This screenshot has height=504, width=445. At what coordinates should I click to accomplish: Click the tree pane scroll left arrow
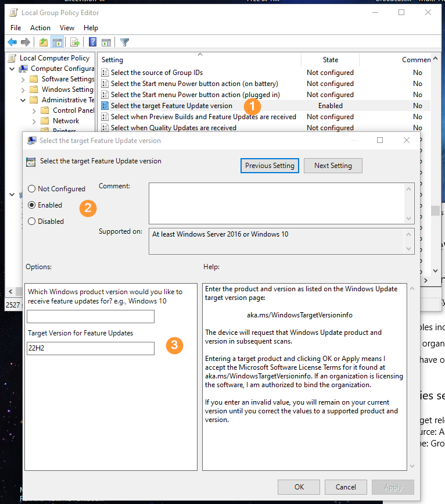tap(10, 292)
